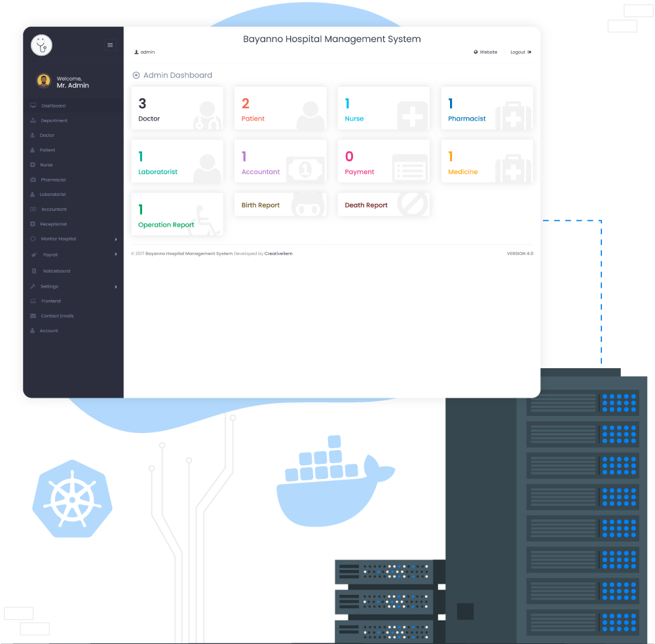Click the Accountant money icon

pos(33,209)
